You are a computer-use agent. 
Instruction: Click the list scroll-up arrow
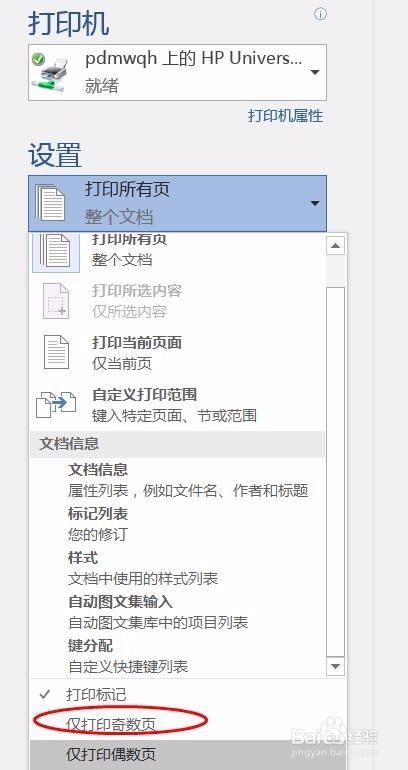click(336, 245)
